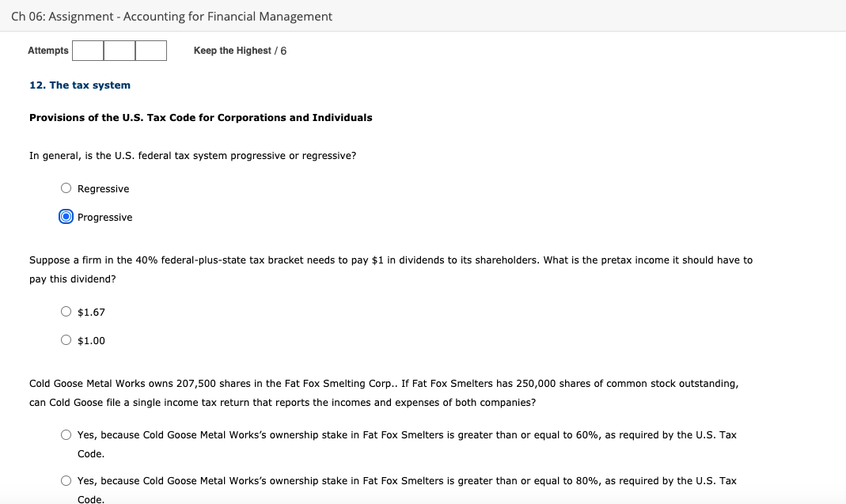
Task: Choose the $1.67 answer option
Action: point(66,311)
